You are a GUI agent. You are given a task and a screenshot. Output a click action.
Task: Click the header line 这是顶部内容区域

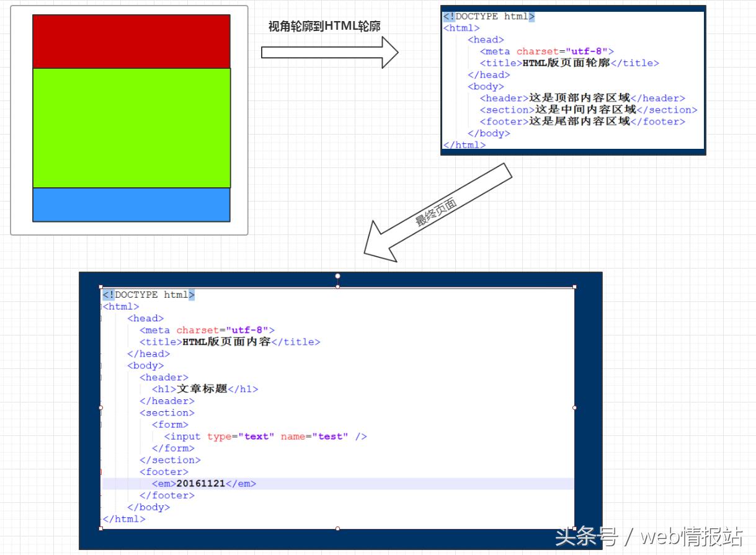pos(584,98)
